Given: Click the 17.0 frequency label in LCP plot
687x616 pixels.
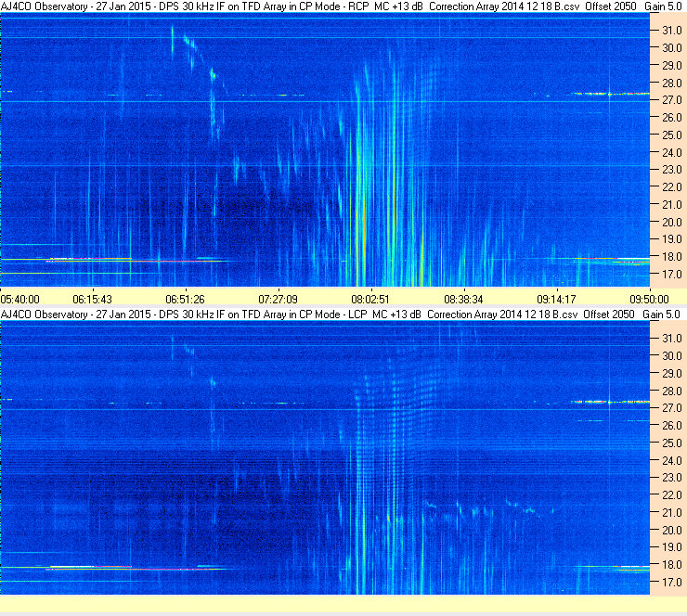Looking at the screenshot, I should (671, 583).
